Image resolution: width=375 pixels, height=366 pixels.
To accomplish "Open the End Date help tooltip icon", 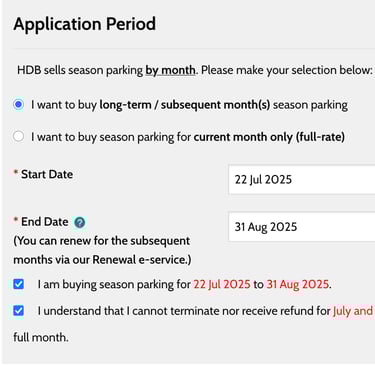I will [79, 222].
